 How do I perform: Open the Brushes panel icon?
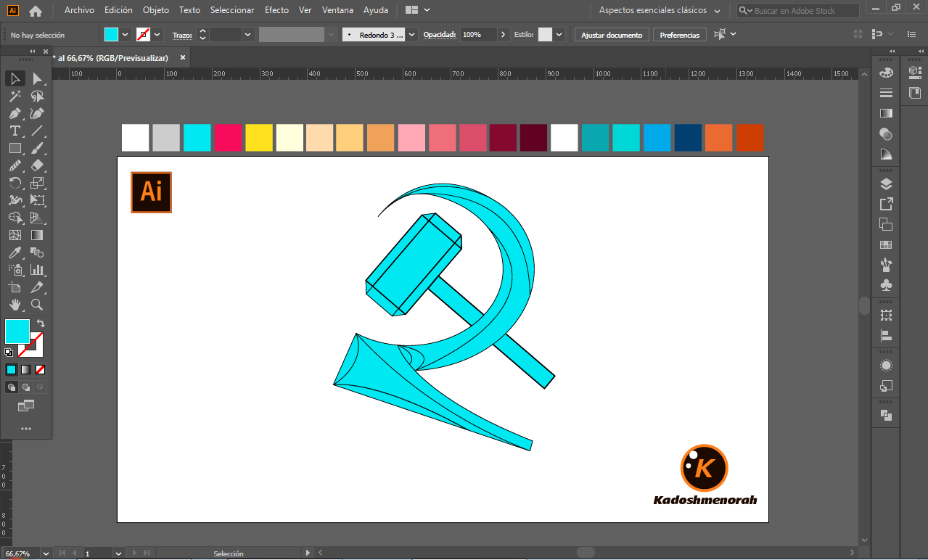tap(886, 265)
